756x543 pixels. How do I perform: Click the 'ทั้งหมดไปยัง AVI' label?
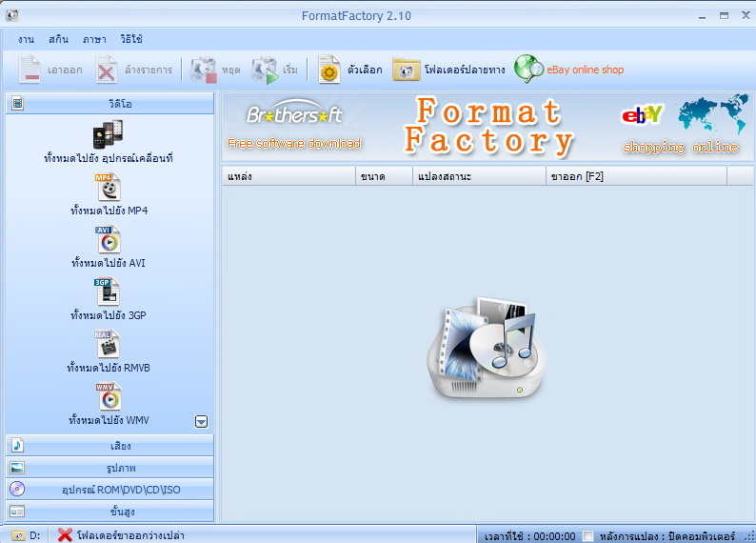108,263
